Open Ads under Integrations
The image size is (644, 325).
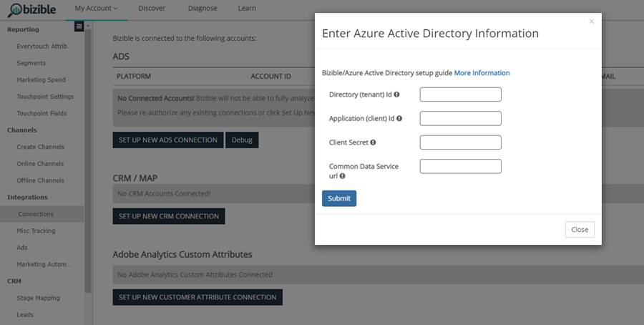(21, 248)
